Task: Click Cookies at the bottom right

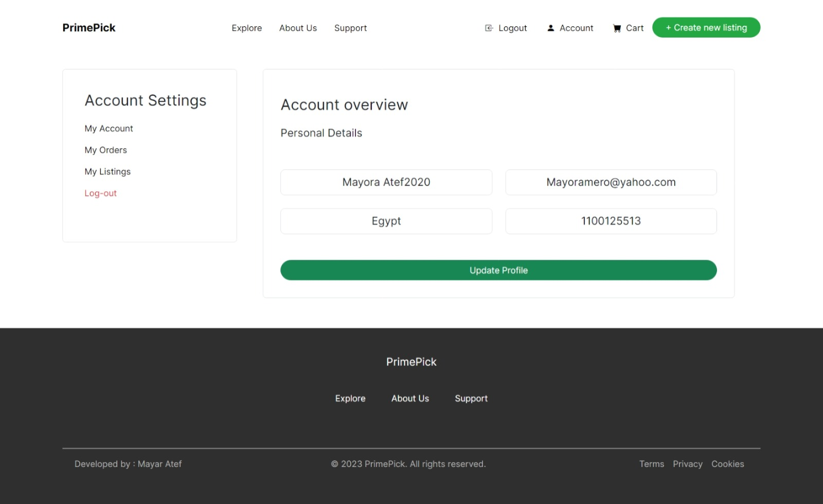Action: 728,463
